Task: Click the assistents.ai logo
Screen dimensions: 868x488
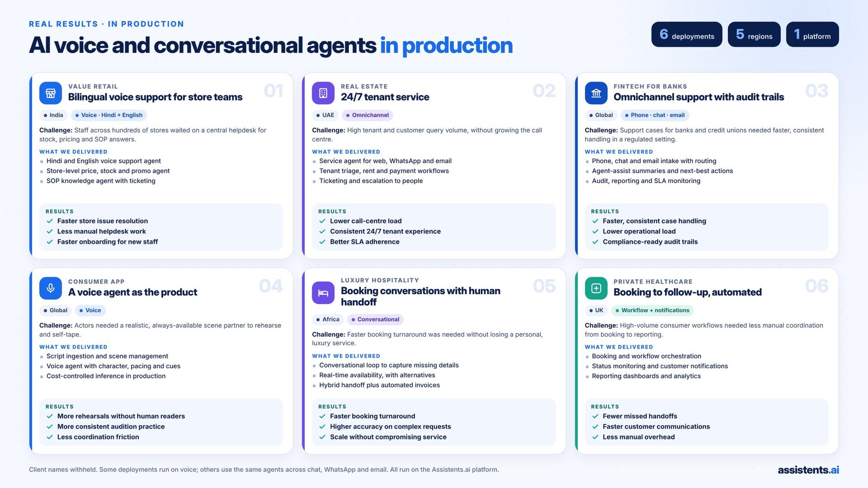Action: (808, 470)
